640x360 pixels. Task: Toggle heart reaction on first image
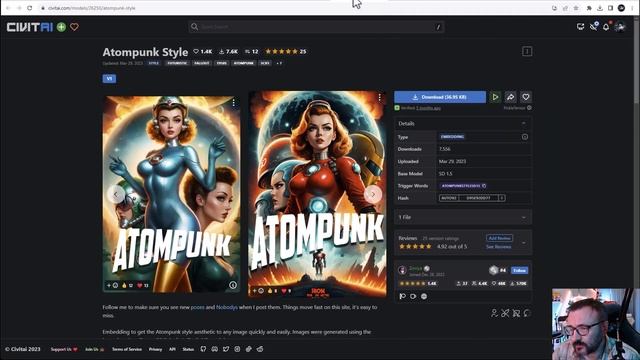click(142, 285)
